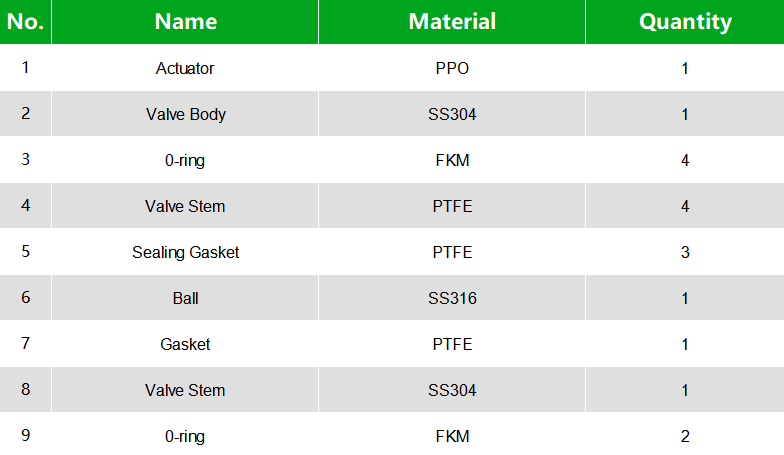Click the "Valve Stem" cell in row 8
784x455 pixels.
coord(185,390)
